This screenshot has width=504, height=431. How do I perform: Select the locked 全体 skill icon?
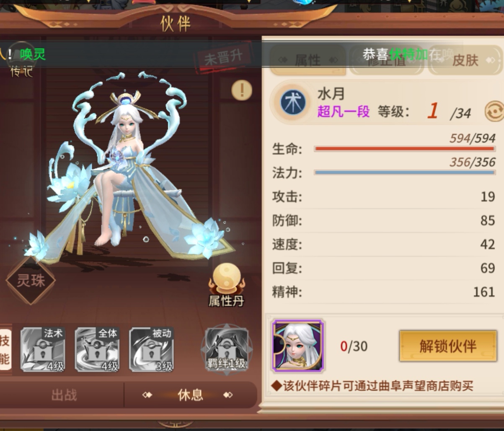tap(97, 350)
